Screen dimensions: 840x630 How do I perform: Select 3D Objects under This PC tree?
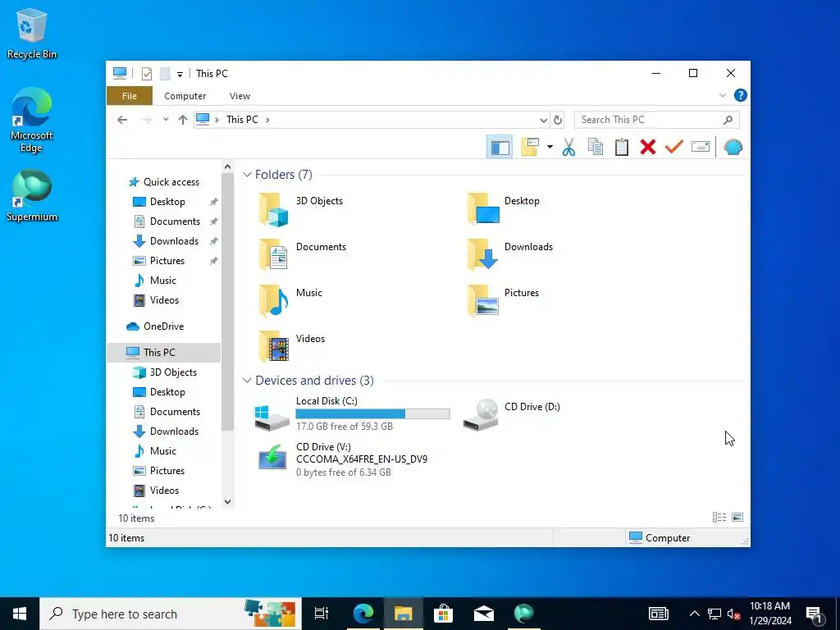pos(165,372)
